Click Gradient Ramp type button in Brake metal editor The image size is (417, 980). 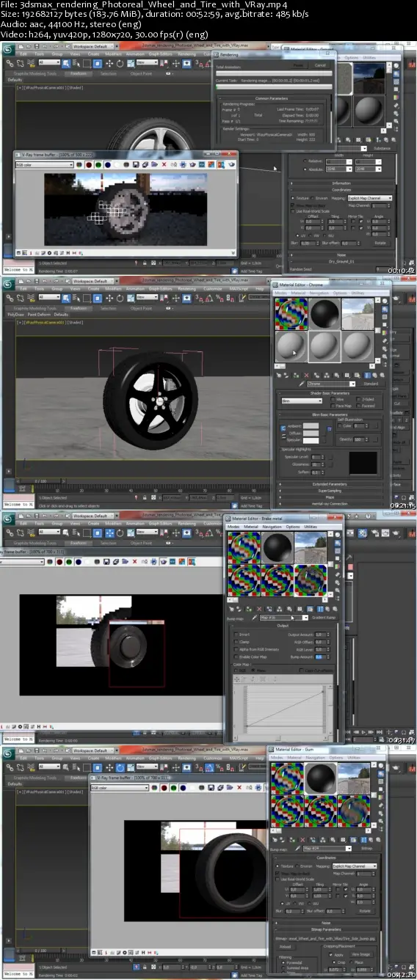pyautogui.click(x=324, y=618)
